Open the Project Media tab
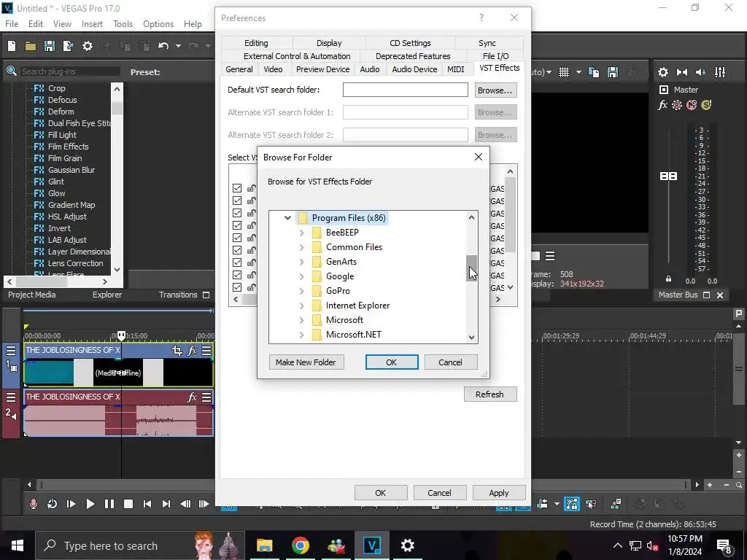The width and height of the screenshot is (747, 560). (x=32, y=295)
